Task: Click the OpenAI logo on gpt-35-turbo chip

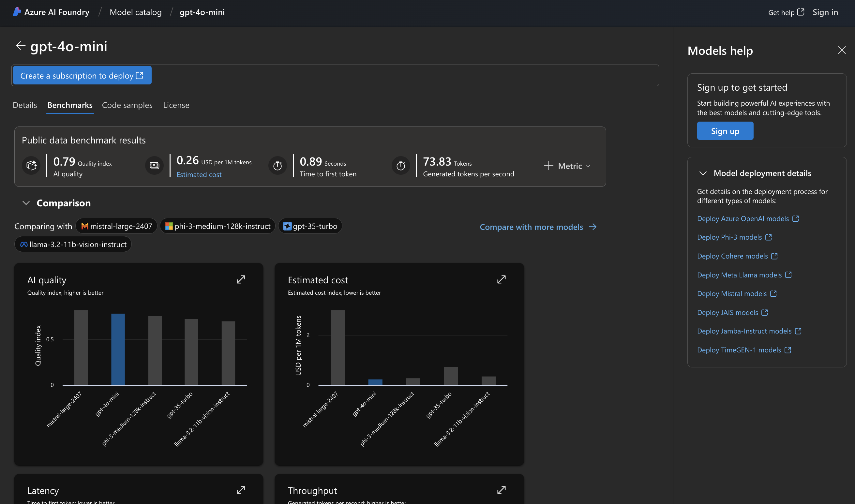Action: (287, 226)
